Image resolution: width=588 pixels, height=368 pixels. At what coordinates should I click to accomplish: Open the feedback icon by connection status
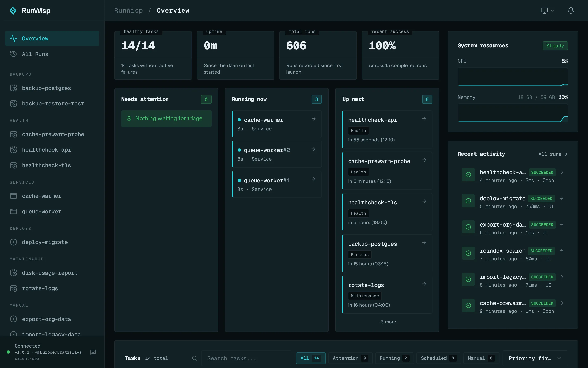[x=93, y=352]
